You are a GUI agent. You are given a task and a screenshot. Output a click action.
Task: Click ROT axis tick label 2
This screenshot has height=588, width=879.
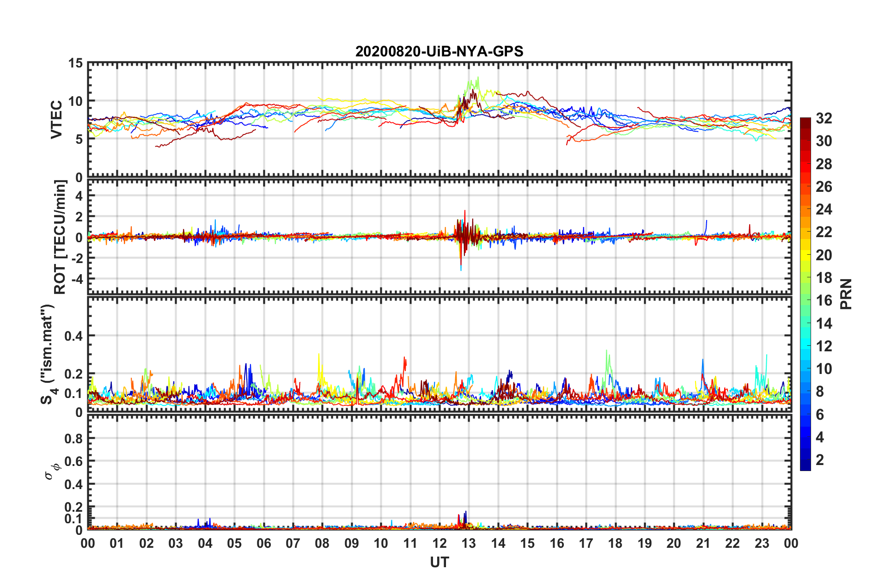tap(79, 217)
